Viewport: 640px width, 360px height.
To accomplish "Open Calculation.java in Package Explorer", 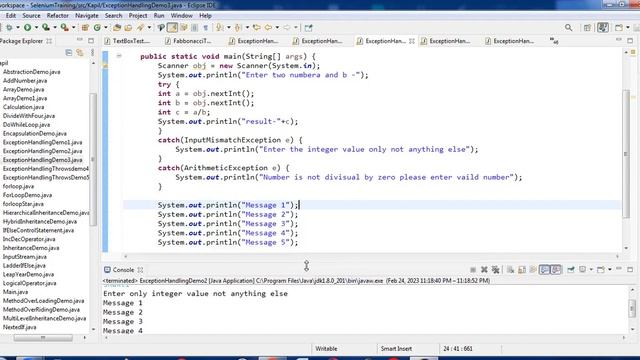I will tap(23, 107).
